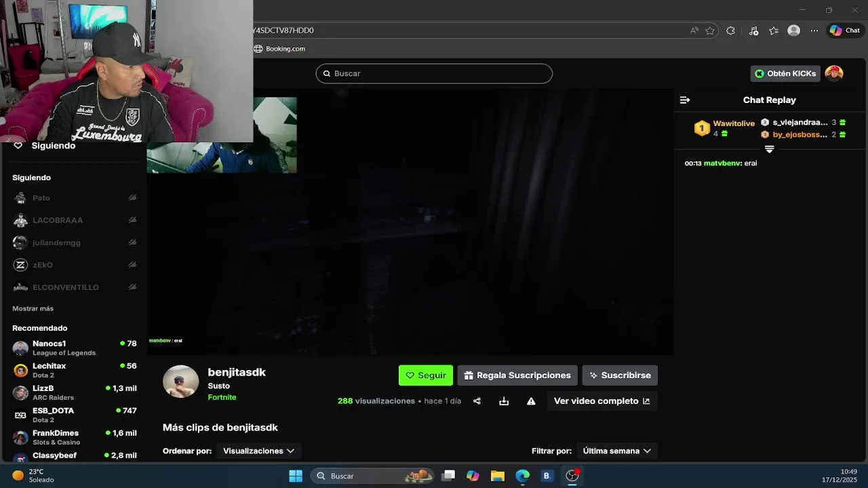Viewport: 868px width, 488px height.
Task: Open recommended channel ESB_DOTA
Action: [75, 415]
